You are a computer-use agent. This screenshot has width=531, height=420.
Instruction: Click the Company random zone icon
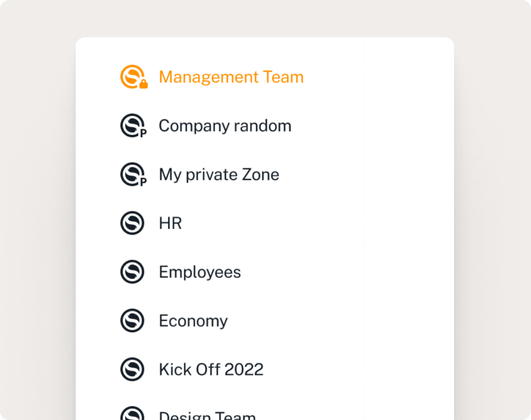click(131, 125)
